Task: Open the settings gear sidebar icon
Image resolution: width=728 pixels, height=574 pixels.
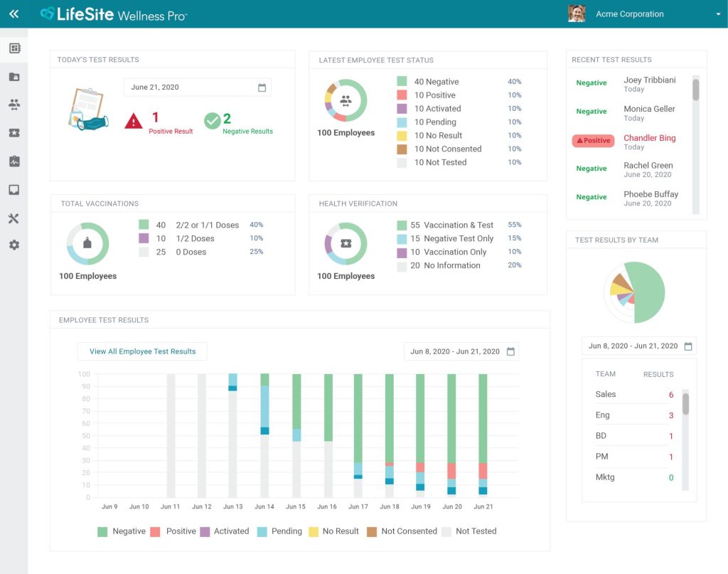Action: tap(14, 245)
